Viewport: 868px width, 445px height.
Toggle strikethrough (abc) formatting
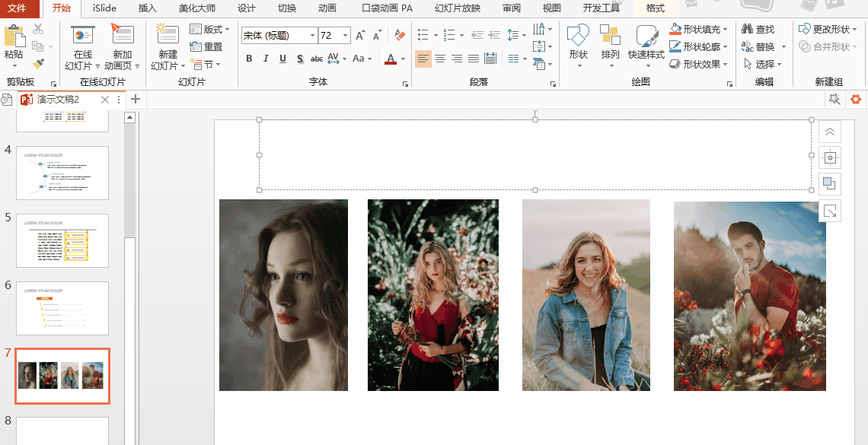tap(317, 59)
